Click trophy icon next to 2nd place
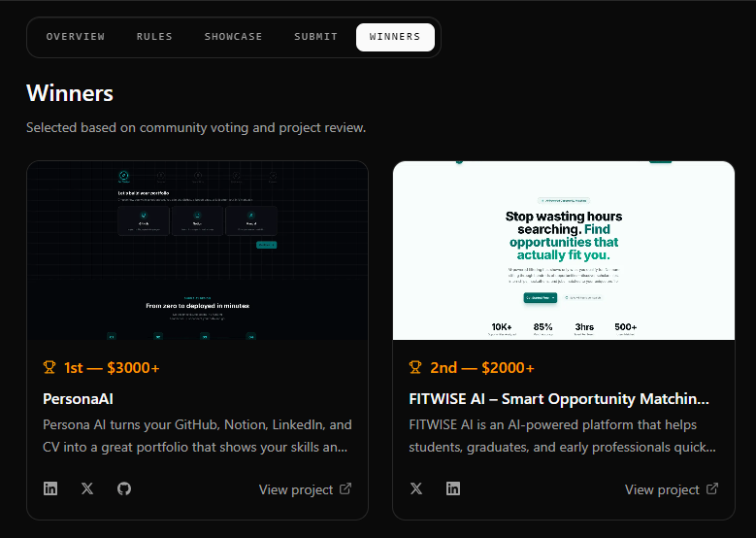This screenshot has width=756, height=538. point(415,368)
